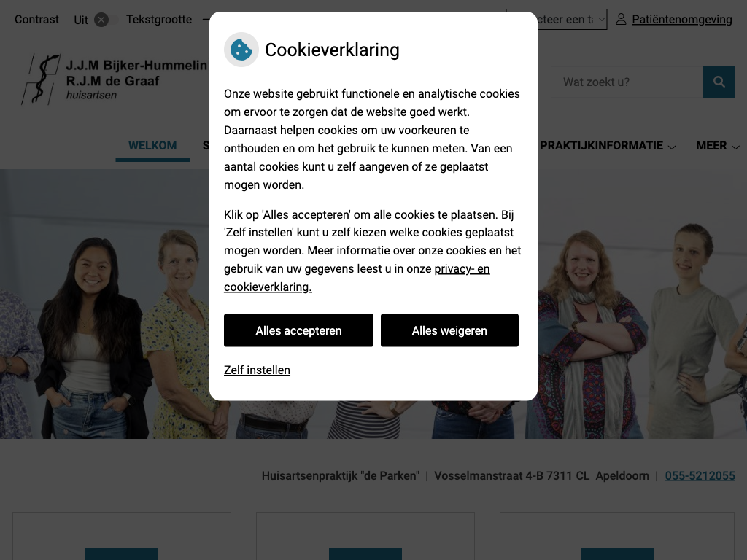
Task: Open the language selection dropdown
Action: point(557,20)
